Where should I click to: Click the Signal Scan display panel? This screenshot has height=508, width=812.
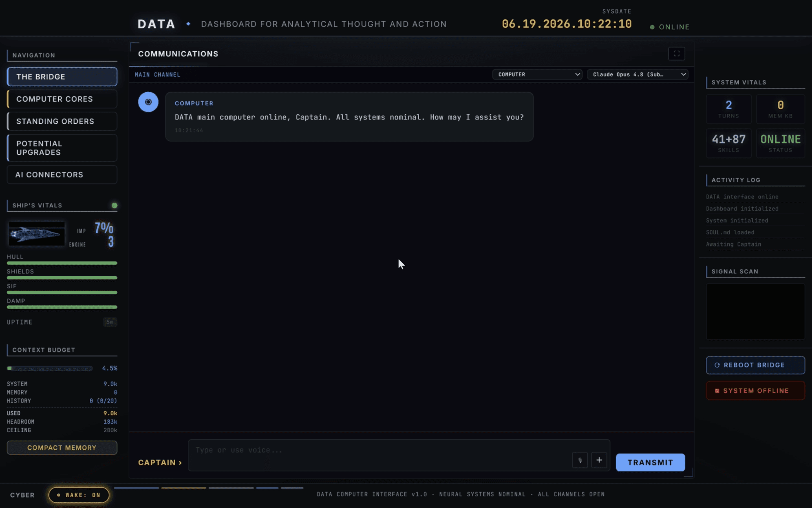click(755, 312)
